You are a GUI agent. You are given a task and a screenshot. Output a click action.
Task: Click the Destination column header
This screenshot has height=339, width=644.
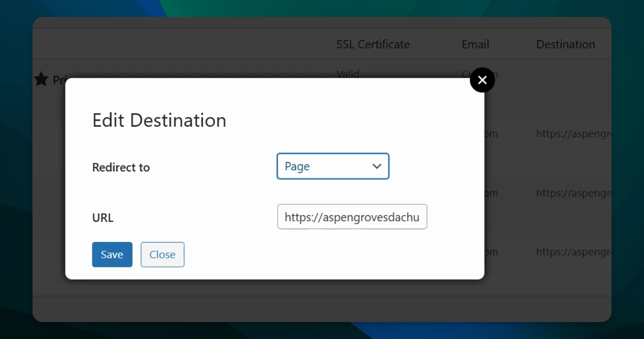(566, 44)
